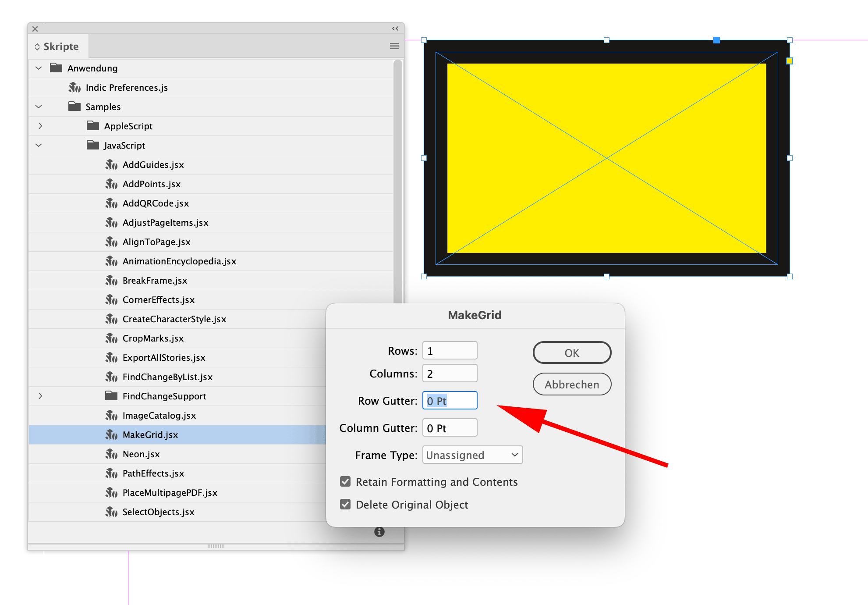Click into the Column Gutter field
The height and width of the screenshot is (605, 868).
tap(450, 428)
